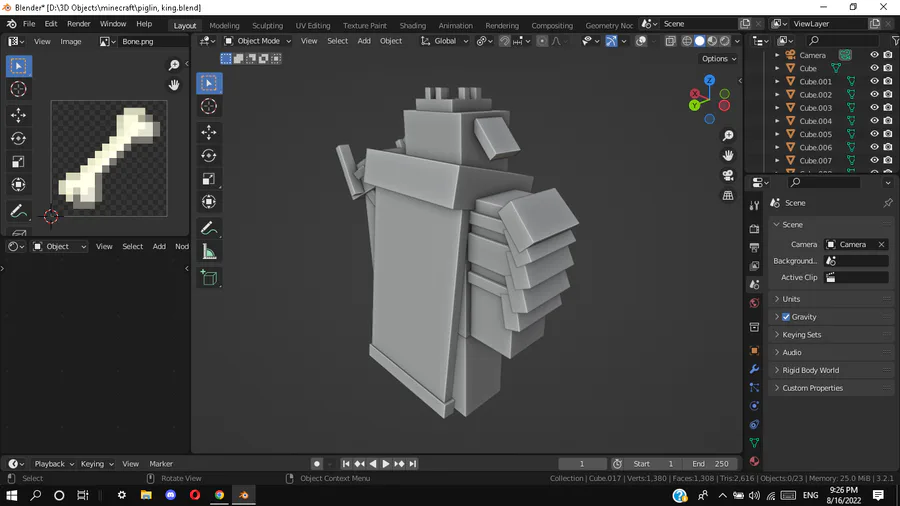The image size is (900, 506).
Task: Expand the Audio panel
Action: [831, 352]
